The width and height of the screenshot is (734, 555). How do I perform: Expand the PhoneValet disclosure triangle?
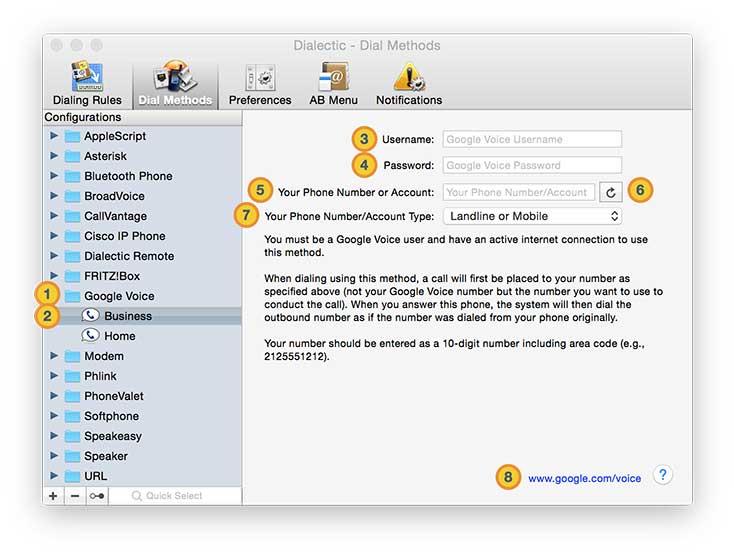click(x=54, y=396)
